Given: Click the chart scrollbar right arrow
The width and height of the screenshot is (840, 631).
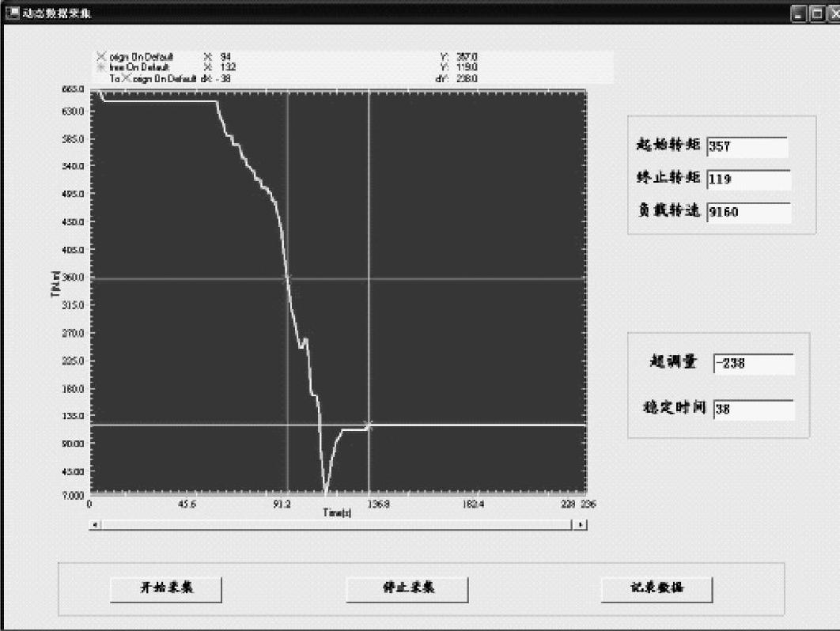Looking at the screenshot, I should 580,524.
